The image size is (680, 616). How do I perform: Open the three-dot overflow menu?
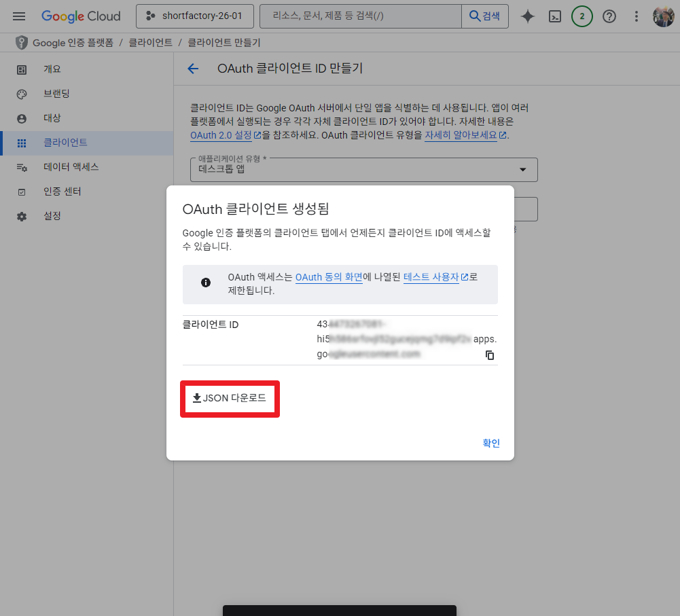click(x=636, y=16)
